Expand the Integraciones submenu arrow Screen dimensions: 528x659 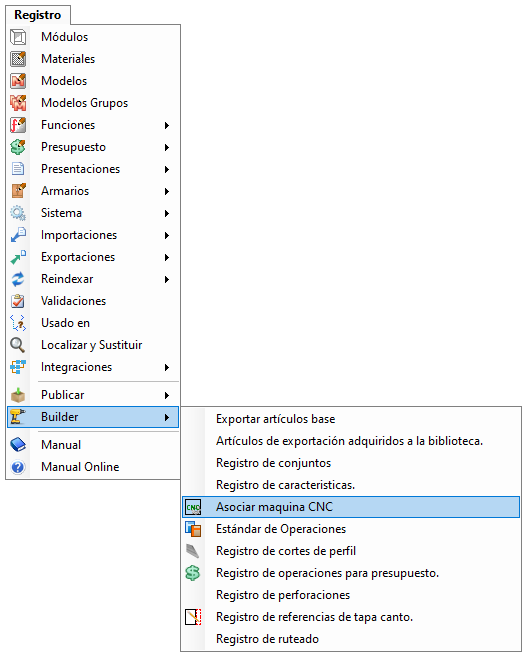167,367
